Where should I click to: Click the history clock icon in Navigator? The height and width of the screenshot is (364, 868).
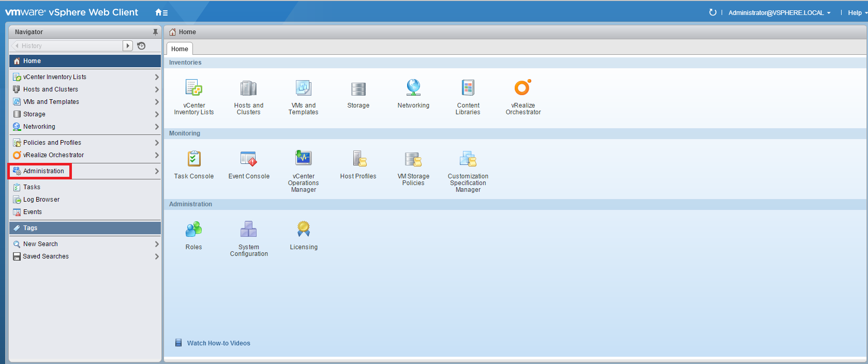pyautogui.click(x=141, y=46)
